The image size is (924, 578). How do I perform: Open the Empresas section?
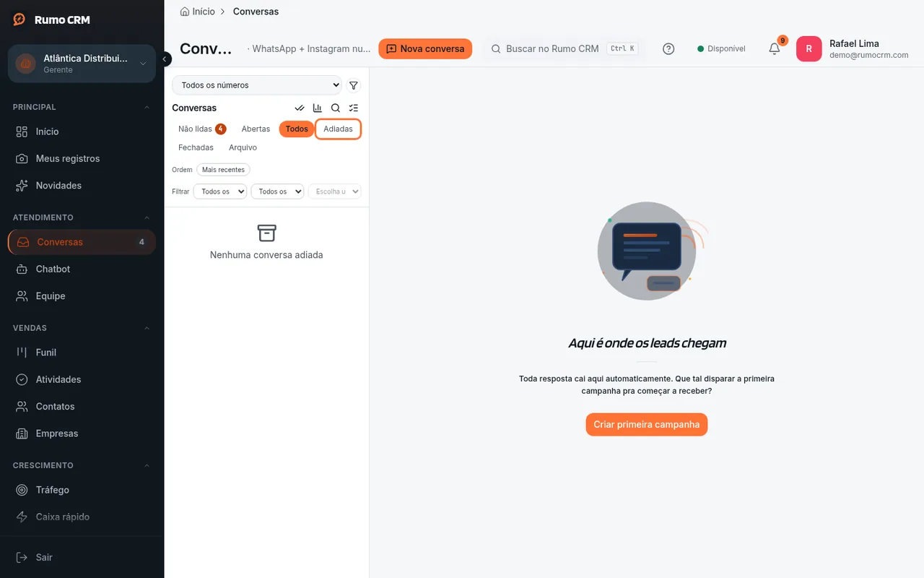82,433
